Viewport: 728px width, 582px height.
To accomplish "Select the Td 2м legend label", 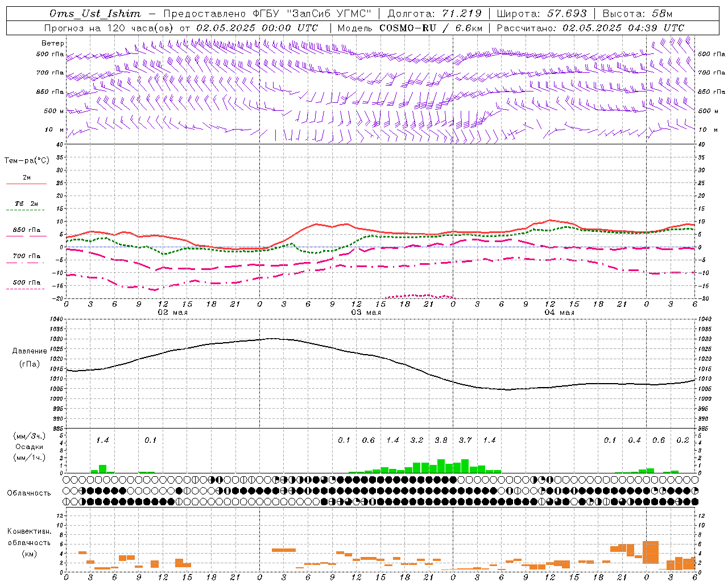I will pos(27,203).
